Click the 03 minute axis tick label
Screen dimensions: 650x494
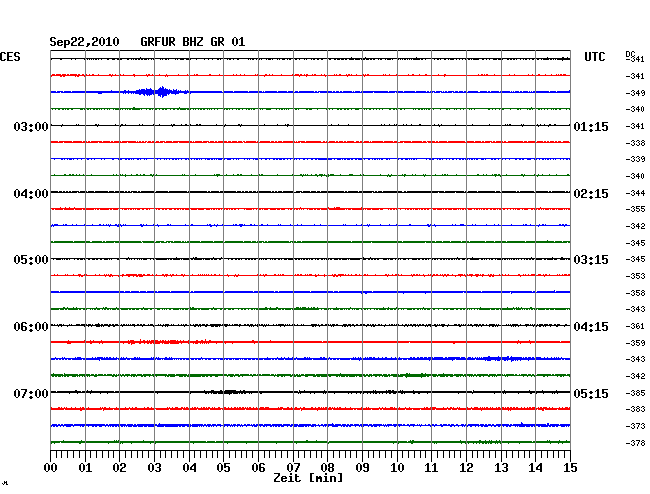(x=154, y=468)
